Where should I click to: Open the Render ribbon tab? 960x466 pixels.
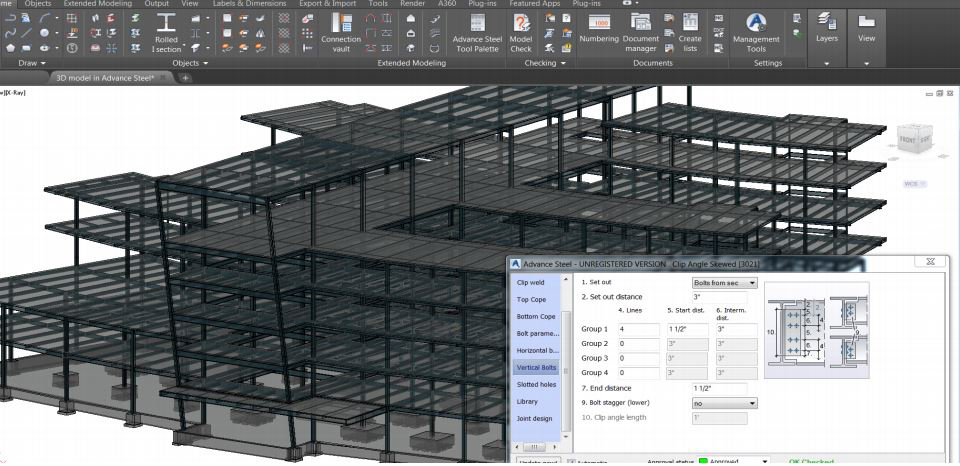(x=412, y=4)
